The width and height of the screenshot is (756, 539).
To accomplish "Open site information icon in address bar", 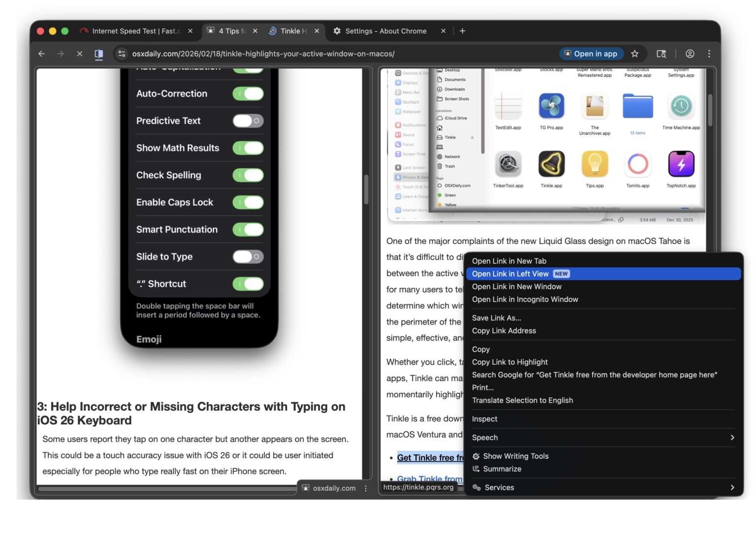I will click(x=122, y=54).
